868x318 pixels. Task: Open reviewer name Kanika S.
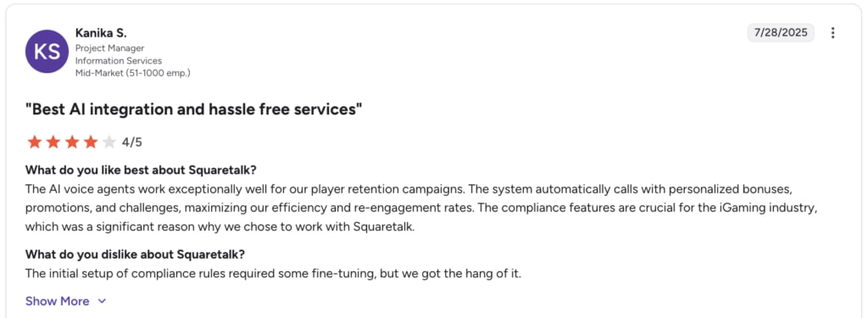(101, 33)
